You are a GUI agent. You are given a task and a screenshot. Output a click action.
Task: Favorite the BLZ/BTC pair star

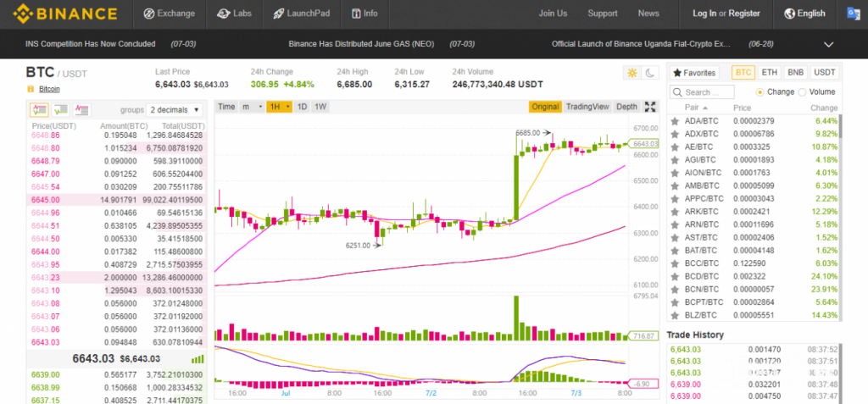[675, 315]
